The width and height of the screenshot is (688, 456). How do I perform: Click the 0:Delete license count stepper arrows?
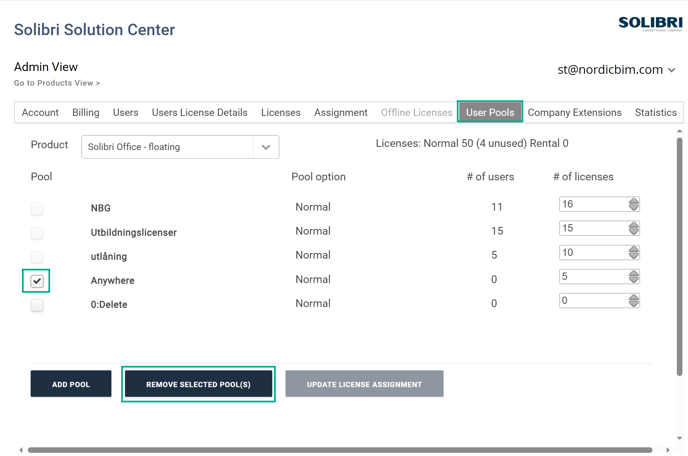(x=634, y=301)
